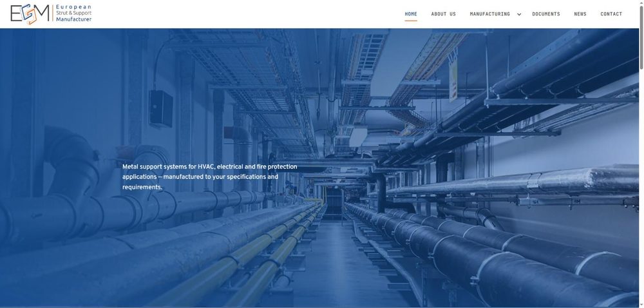Expand the Manufacturing dropdown chevron
644x308 pixels.
click(x=519, y=14)
